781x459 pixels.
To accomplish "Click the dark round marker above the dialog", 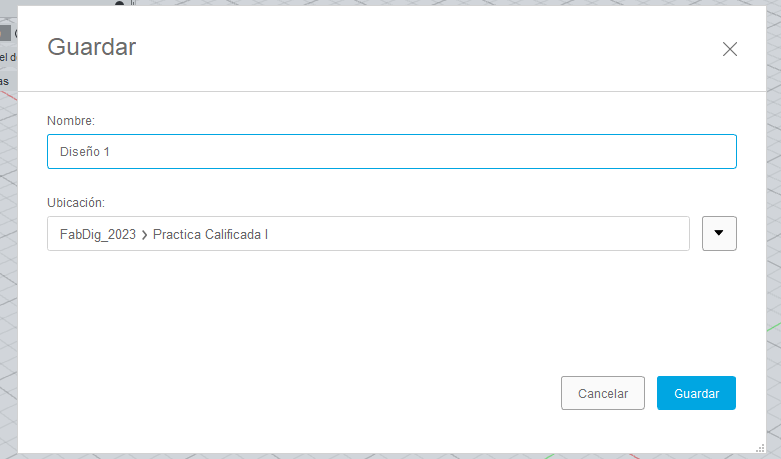I will 120,3.
